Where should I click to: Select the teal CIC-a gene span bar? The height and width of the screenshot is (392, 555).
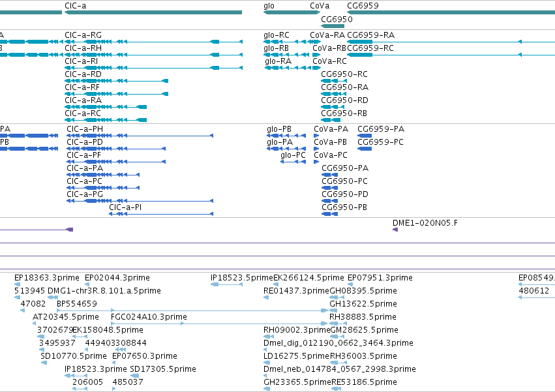tap(153, 12)
